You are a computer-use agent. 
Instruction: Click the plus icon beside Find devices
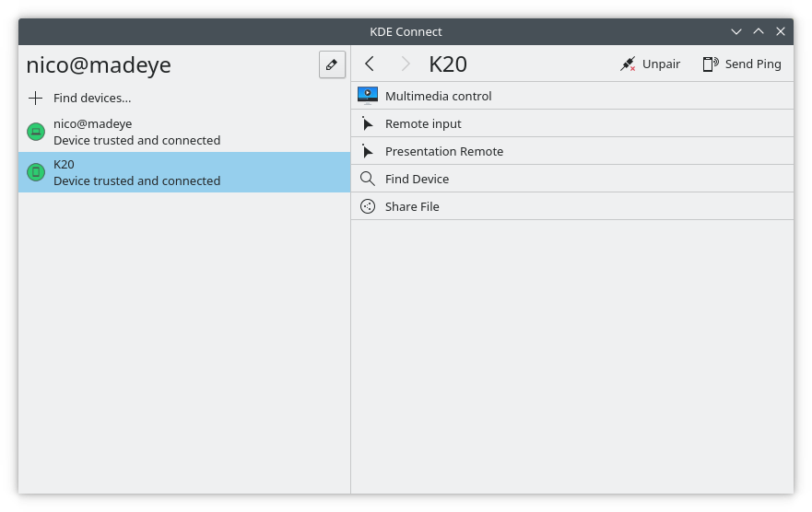pyautogui.click(x=36, y=98)
